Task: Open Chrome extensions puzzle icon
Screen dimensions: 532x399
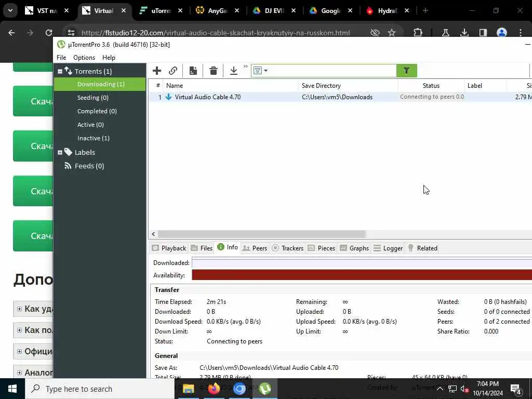Action: [x=418, y=33]
